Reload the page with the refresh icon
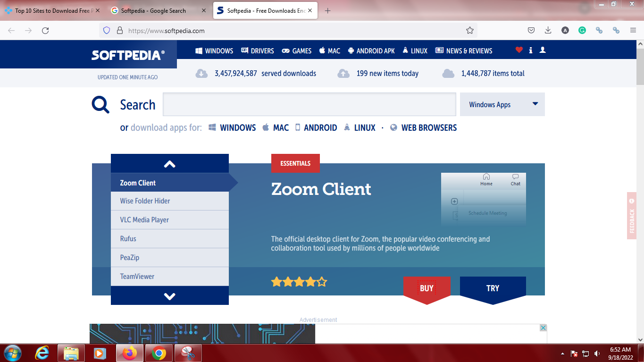Screen dimensions: 644x362 (x=45, y=30)
